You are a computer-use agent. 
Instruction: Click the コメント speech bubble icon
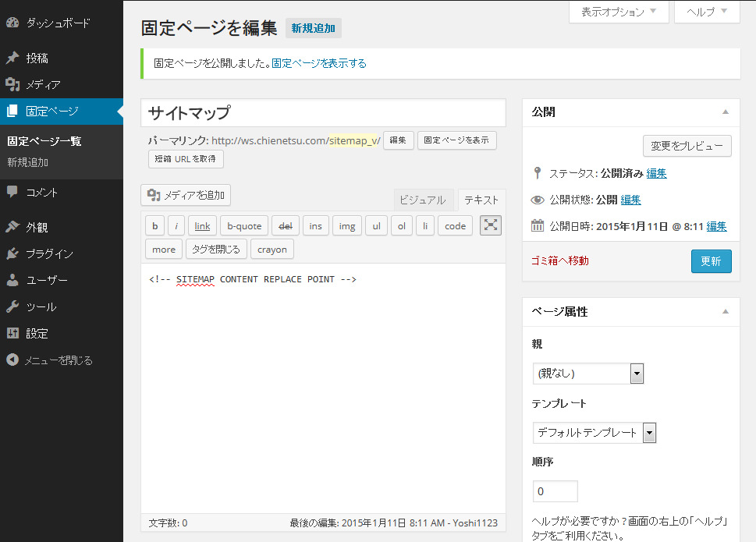[12, 192]
